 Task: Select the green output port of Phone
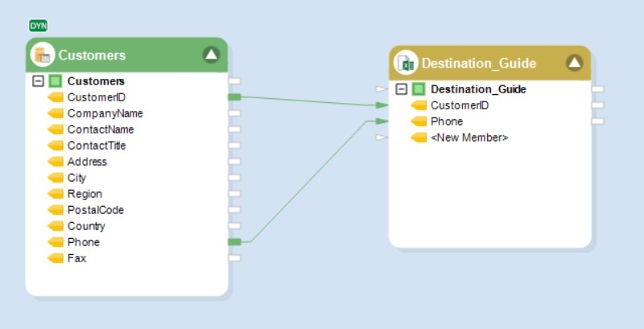(x=234, y=242)
